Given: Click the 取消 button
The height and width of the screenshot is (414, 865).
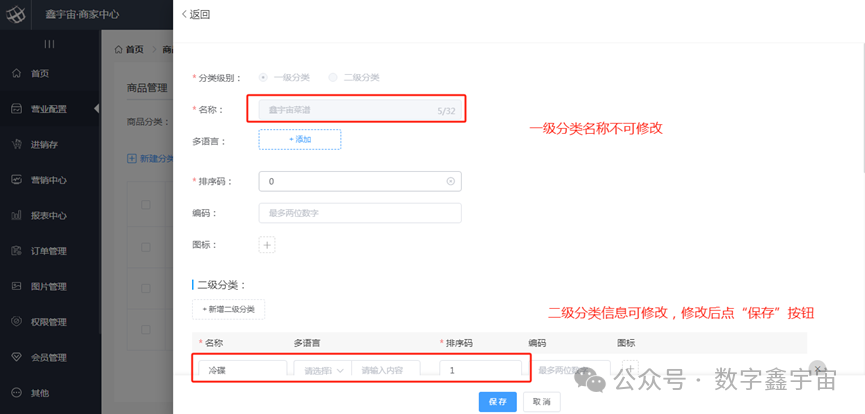Looking at the screenshot, I should click(542, 402).
